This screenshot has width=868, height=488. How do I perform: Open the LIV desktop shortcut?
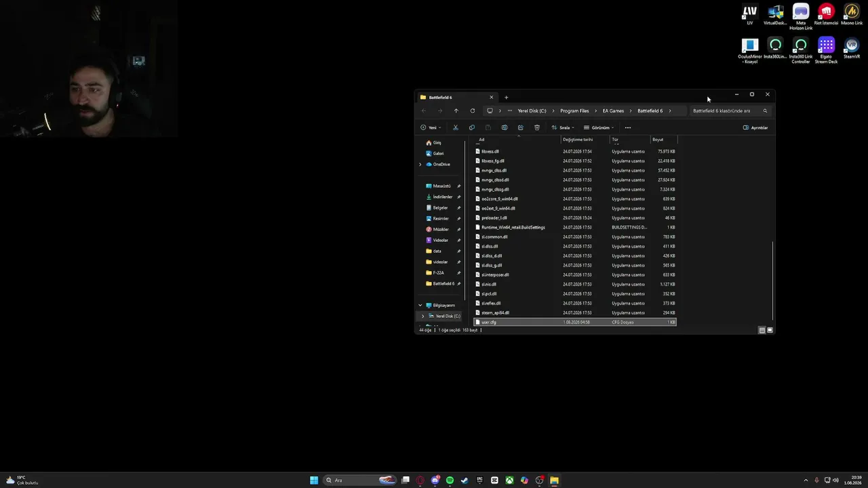(750, 15)
